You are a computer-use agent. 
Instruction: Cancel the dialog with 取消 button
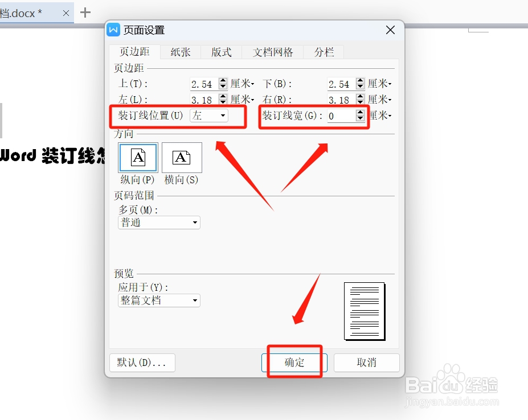pos(367,363)
